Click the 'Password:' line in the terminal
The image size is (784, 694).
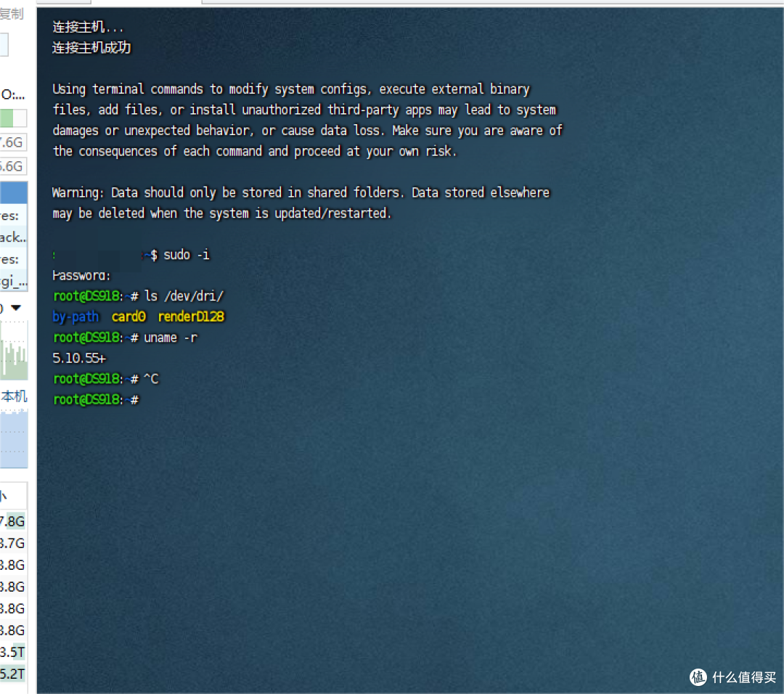coord(81,275)
